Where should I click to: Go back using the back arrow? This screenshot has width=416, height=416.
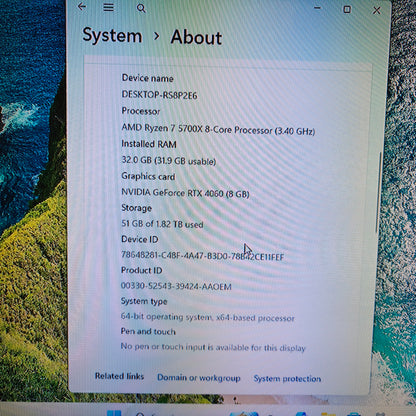pyautogui.click(x=82, y=6)
